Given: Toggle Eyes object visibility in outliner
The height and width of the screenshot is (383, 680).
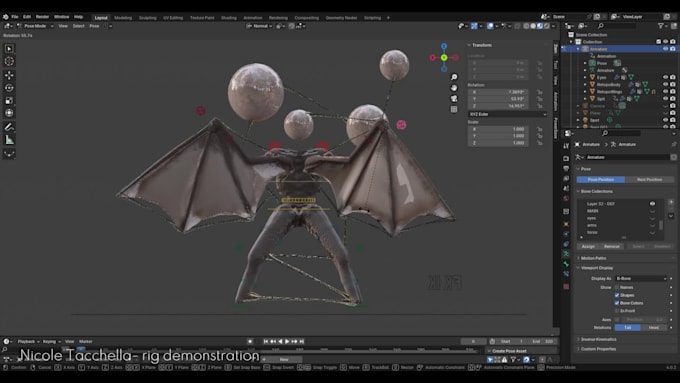Looking at the screenshot, I should coord(665,77).
